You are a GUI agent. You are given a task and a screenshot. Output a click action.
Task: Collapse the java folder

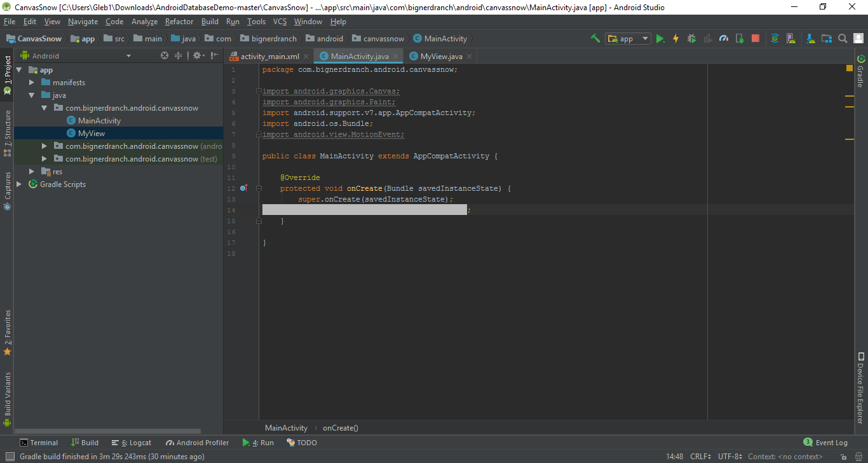32,95
